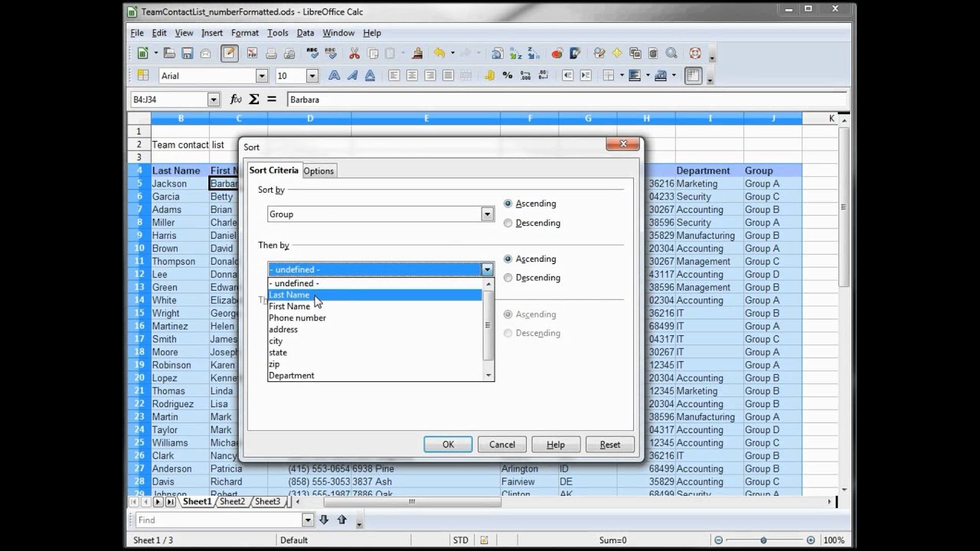
Task: Undo the last action
Action: click(439, 53)
